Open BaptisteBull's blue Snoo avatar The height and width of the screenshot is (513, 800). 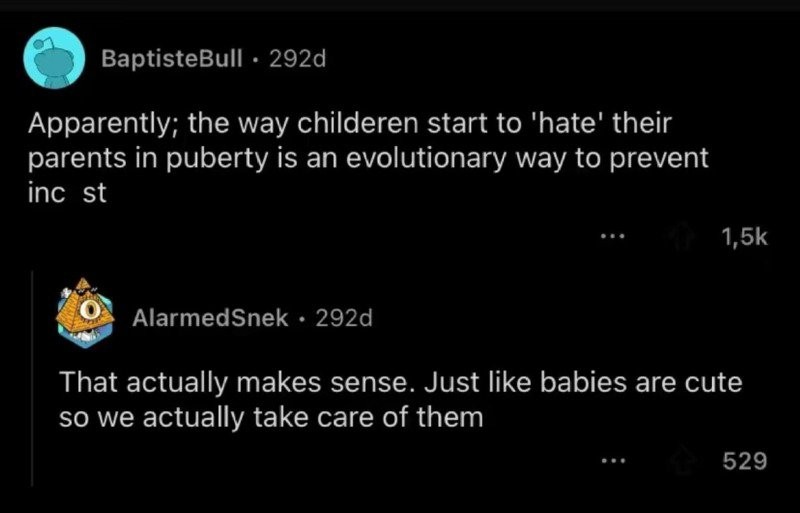[54, 58]
